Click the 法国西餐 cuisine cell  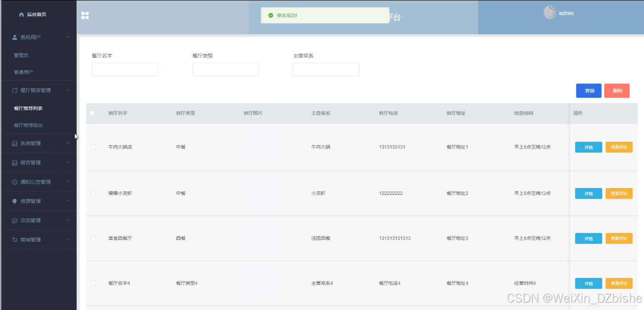(321, 238)
